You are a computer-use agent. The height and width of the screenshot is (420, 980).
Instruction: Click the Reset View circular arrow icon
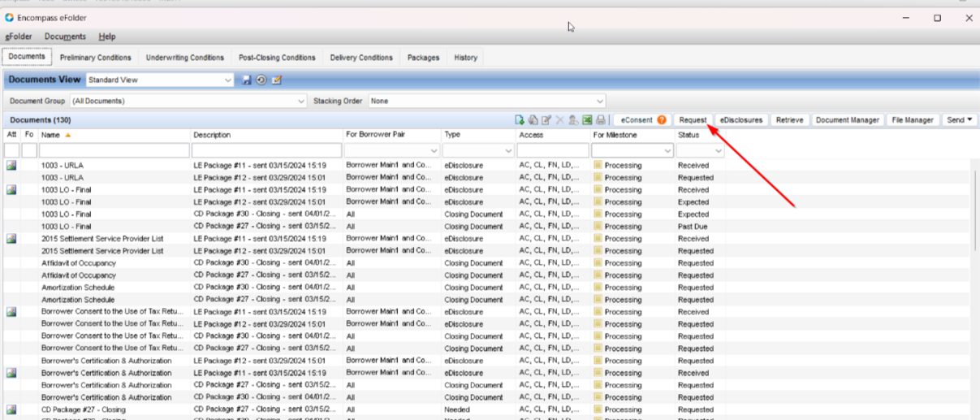[x=261, y=80]
